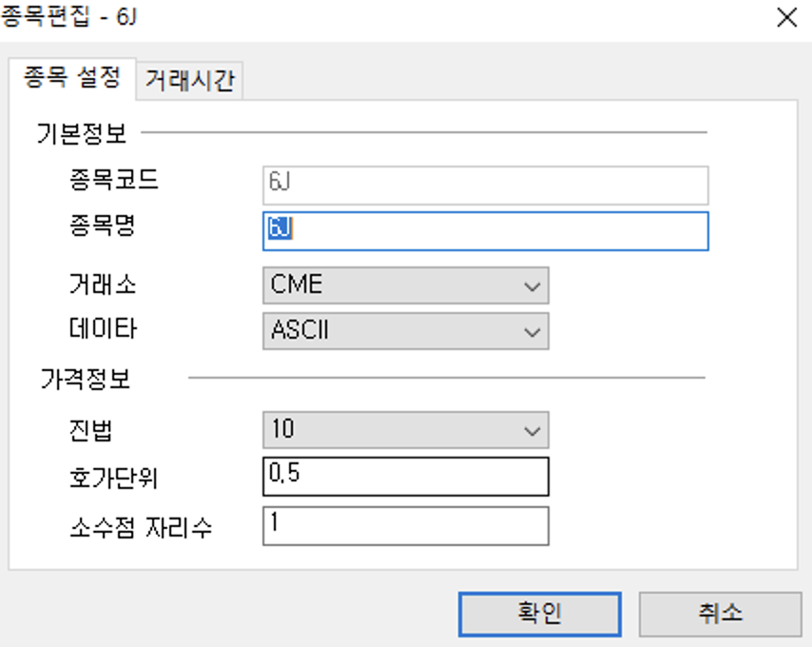Select the 소수점 자리수 input box
812x647 pixels.
click(405, 525)
